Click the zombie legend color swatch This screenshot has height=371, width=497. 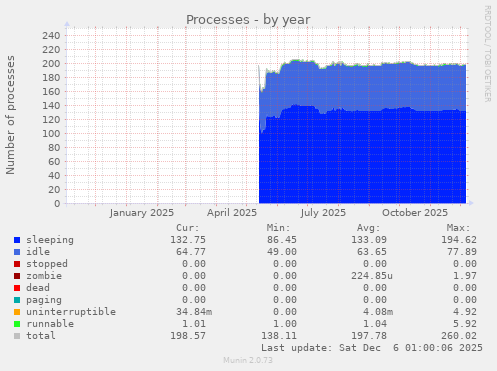pyautogui.click(x=17, y=276)
